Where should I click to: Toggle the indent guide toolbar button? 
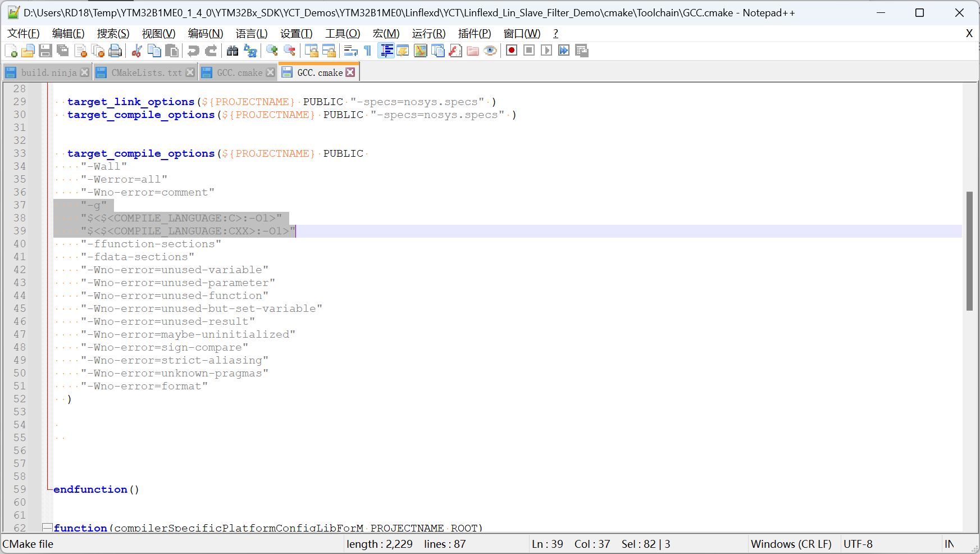[x=386, y=51]
